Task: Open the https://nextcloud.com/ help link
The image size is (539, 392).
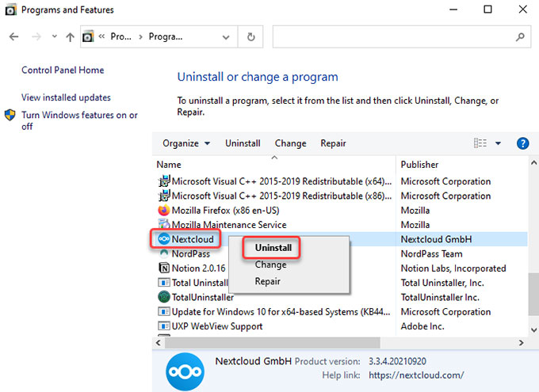Action: [416, 375]
